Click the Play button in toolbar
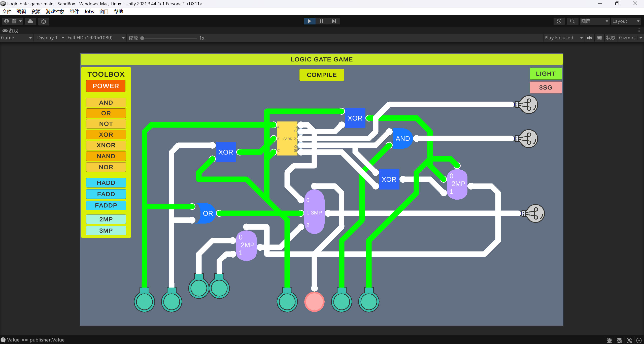The image size is (644, 344). 309,21
